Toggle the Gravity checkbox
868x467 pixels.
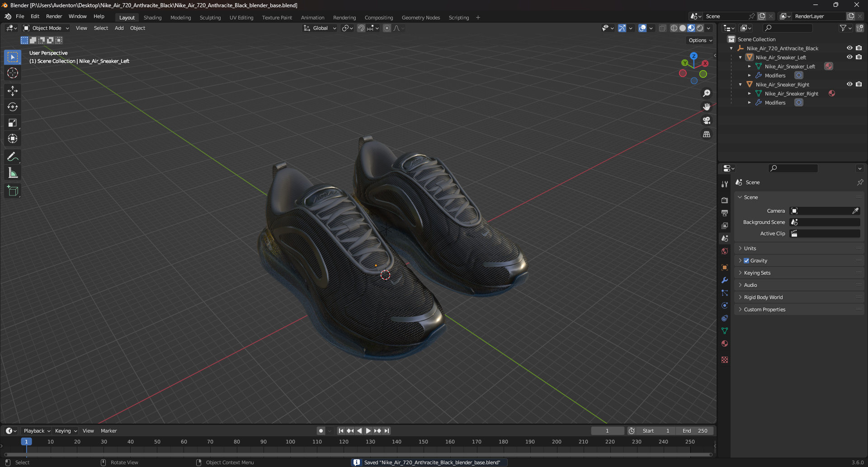[x=746, y=261]
